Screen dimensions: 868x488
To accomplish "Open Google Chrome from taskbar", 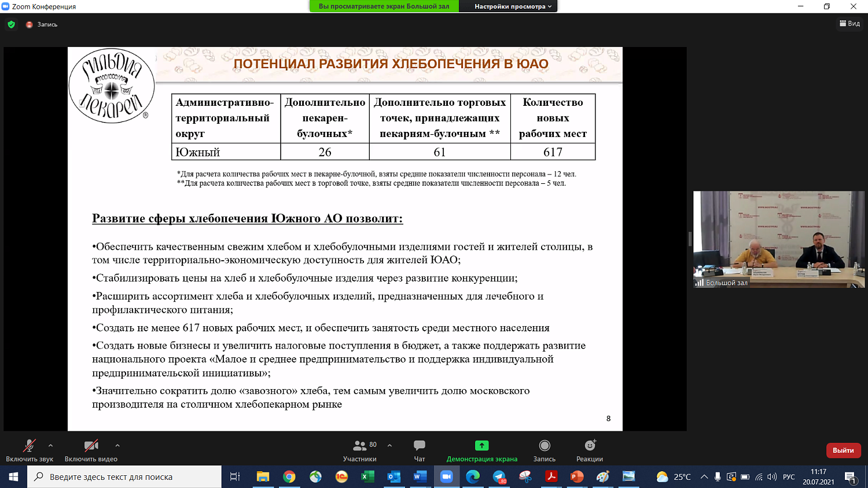I will pyautogui.click(x=289, y=476).
